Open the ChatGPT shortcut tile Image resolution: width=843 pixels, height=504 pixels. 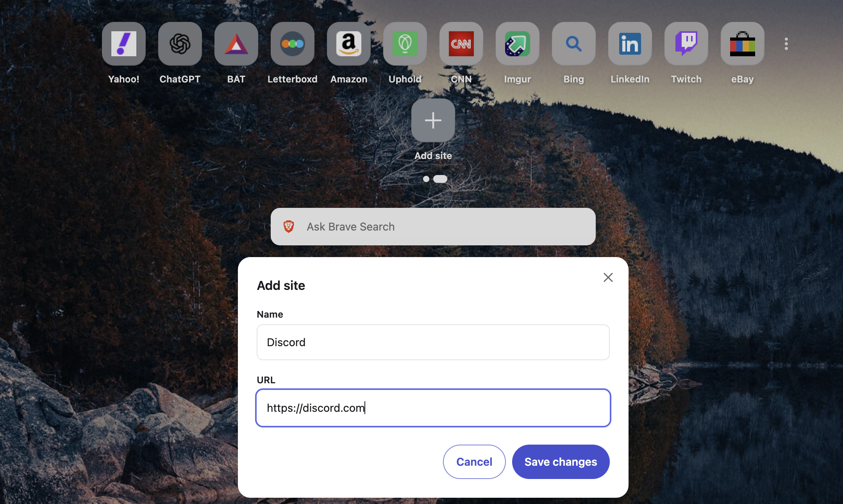180,44
